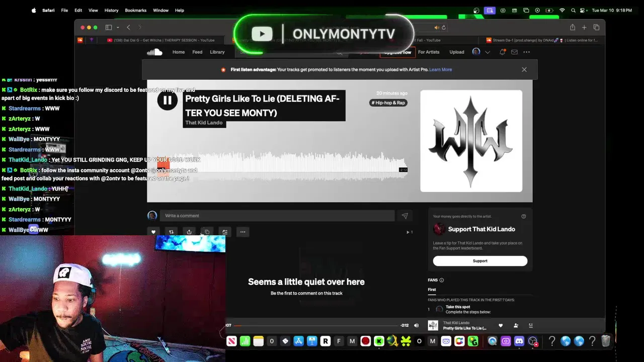Open the For Artists link
Screen dimensions: 644x362
[x=429, y=52]
